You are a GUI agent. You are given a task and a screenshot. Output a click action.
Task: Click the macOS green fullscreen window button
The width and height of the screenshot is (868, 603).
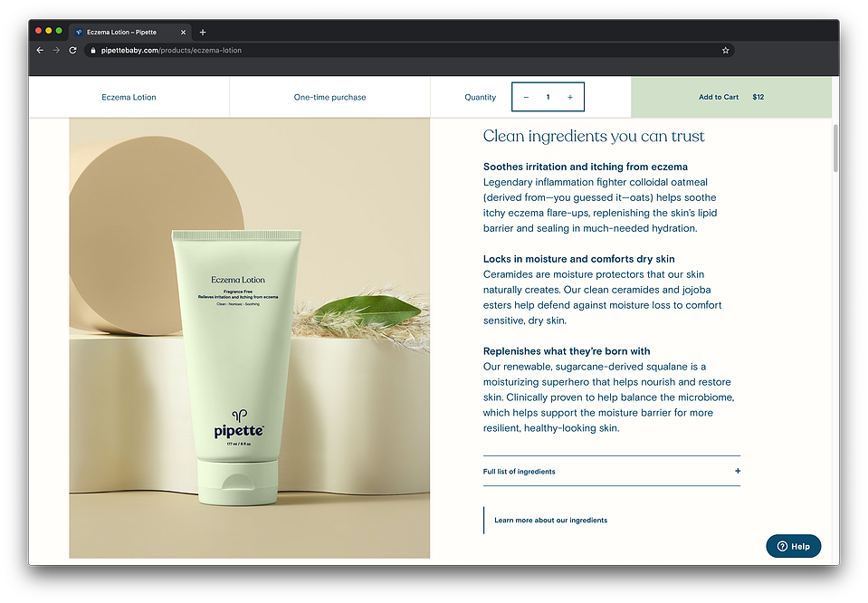tap(59, 31)
